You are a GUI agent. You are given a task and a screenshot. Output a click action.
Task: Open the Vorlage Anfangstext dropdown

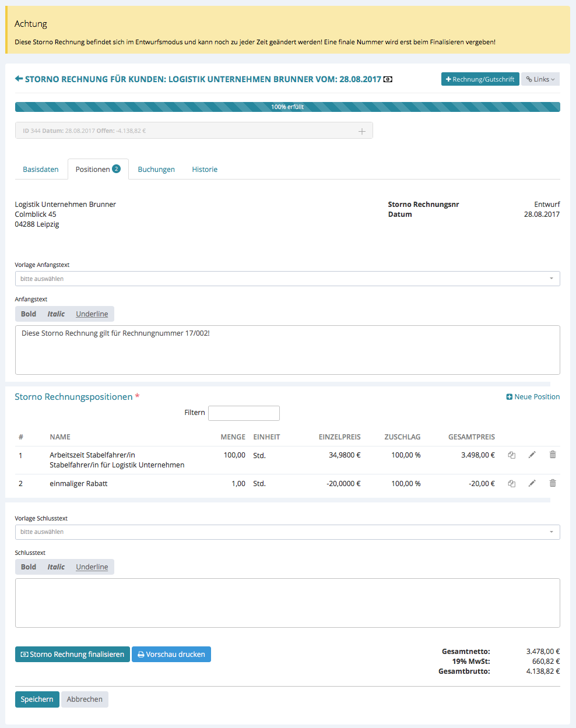[287, 279]
